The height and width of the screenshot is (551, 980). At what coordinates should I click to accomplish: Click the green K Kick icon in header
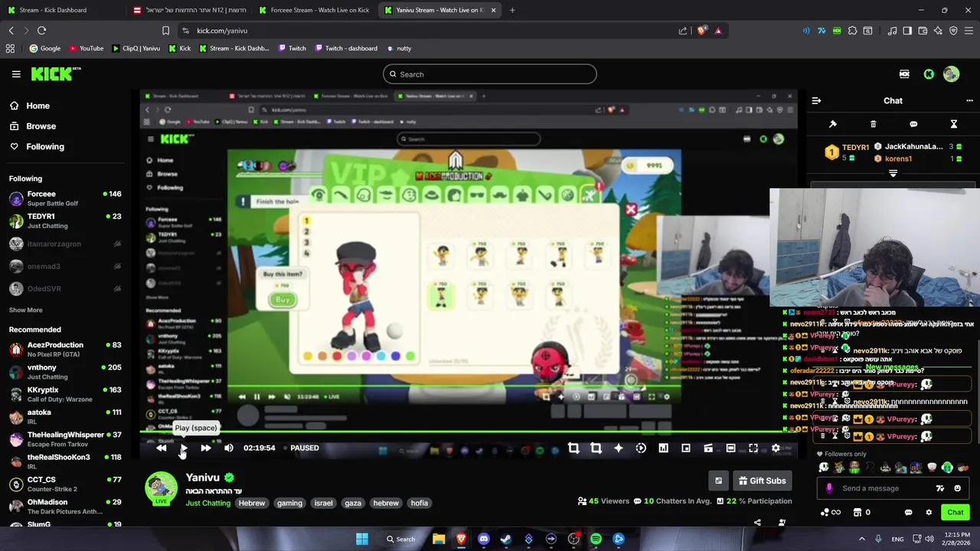(929, 74)
